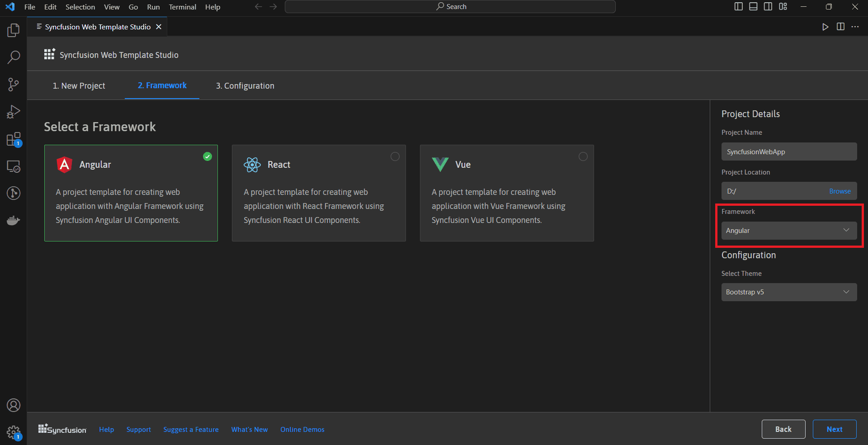Image resolution: width=868 pixels, height=445 pixels.
Task: Select the Vue framework radio button
Action: 583,156
